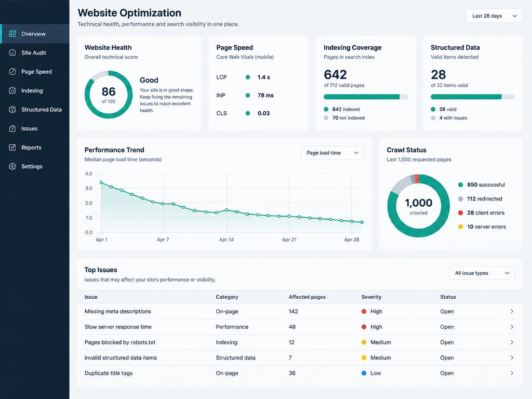Click the Indexing Coverage progress bar

point(366,97)
